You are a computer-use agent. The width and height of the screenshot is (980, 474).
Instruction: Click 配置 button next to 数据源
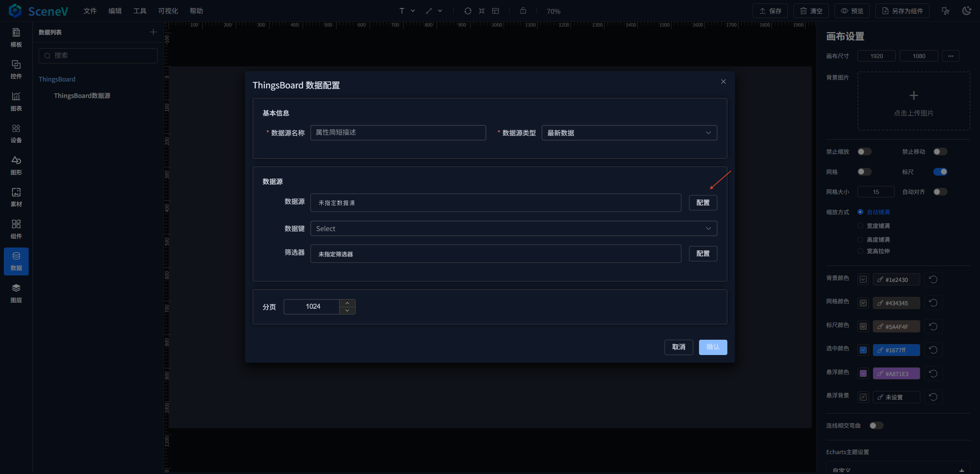click(703, 203)
